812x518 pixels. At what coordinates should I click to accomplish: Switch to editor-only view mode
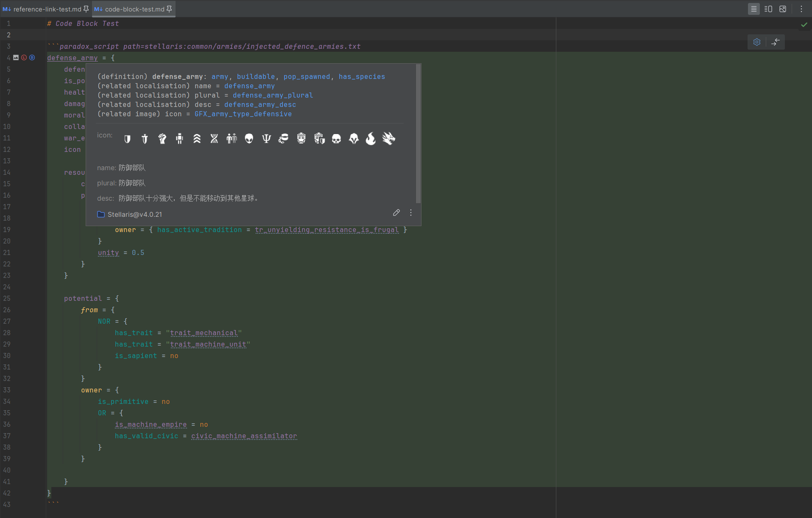click(753, 9)
